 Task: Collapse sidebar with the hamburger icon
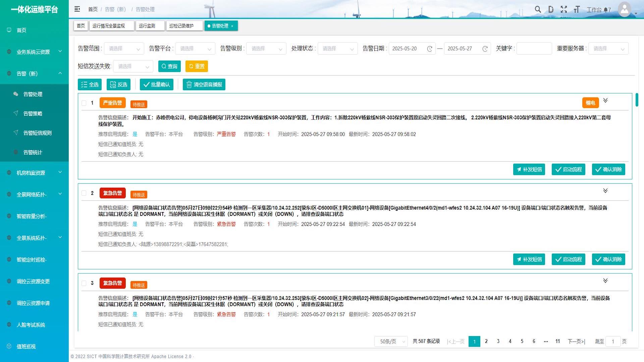click(77, 9)
